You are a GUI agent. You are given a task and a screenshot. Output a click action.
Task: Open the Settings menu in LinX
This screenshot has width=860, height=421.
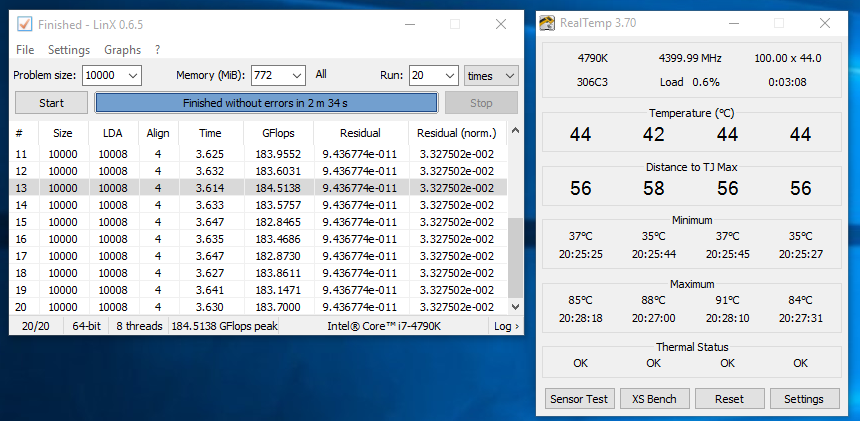point(69,49)
